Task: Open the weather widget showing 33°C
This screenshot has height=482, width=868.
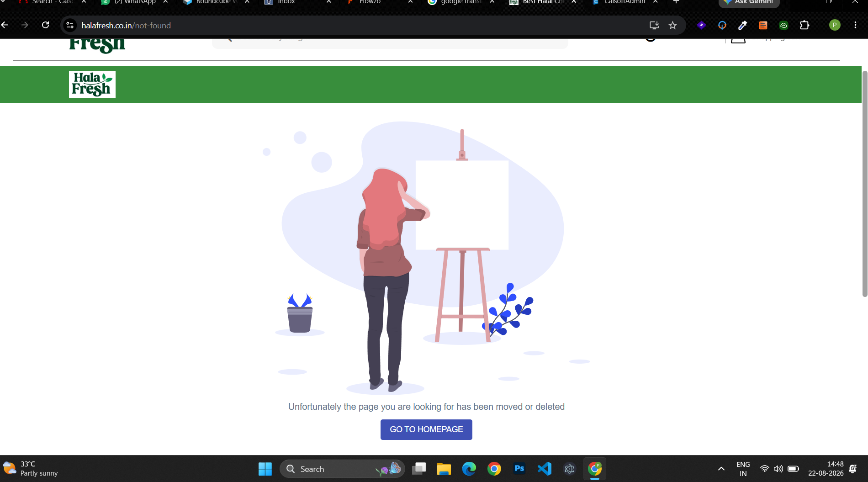Action: point(31,469)
